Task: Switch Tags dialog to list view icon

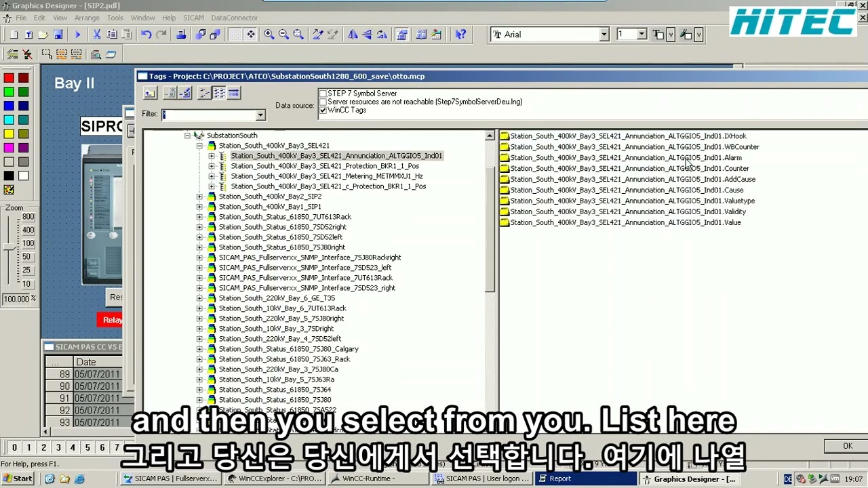Action: (x=219, y=93)
